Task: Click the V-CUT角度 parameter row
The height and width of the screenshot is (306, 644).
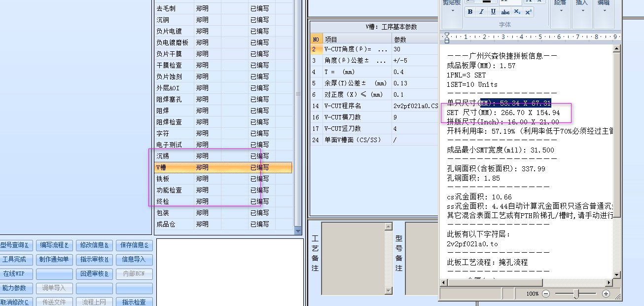Action: [x=374, y=49]
